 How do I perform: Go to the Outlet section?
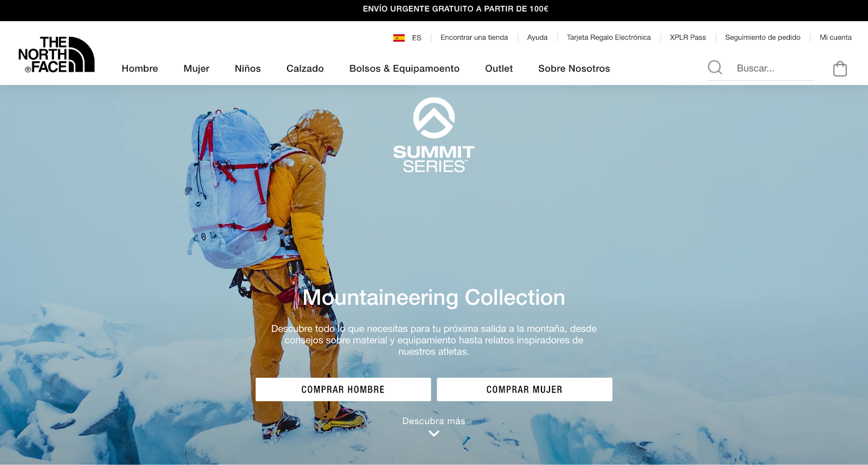499,68
